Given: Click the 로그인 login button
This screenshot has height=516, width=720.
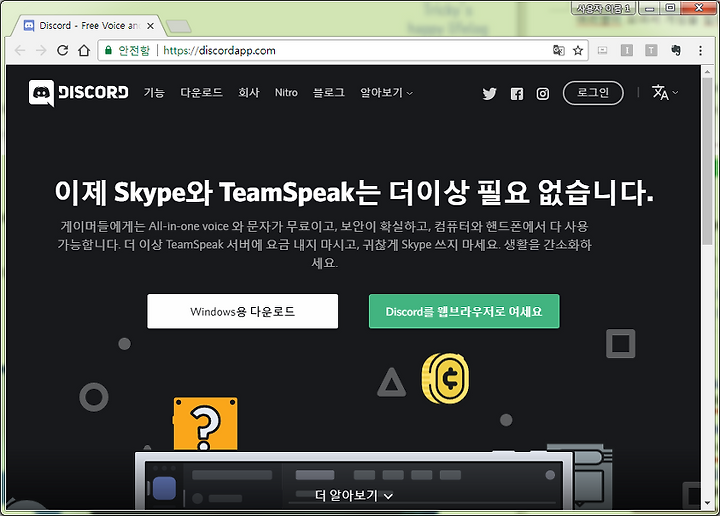Looking at the screenshot, I should 593,93.
